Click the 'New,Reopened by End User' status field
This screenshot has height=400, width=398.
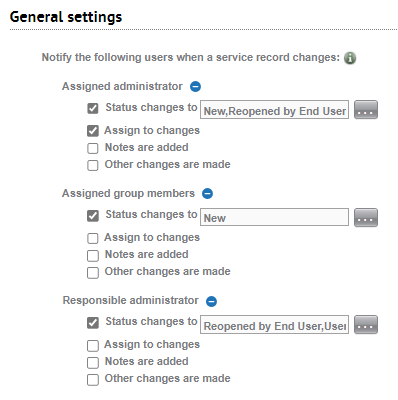click(x=274, y=110)
